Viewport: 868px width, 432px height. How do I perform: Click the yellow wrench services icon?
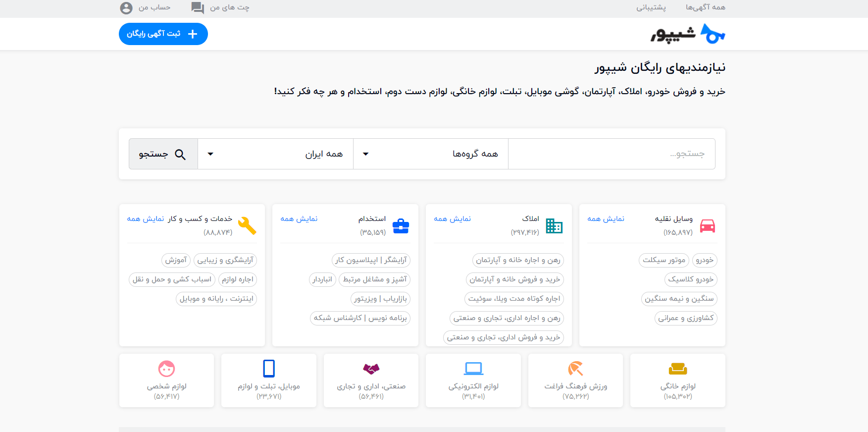coord(247,226)
